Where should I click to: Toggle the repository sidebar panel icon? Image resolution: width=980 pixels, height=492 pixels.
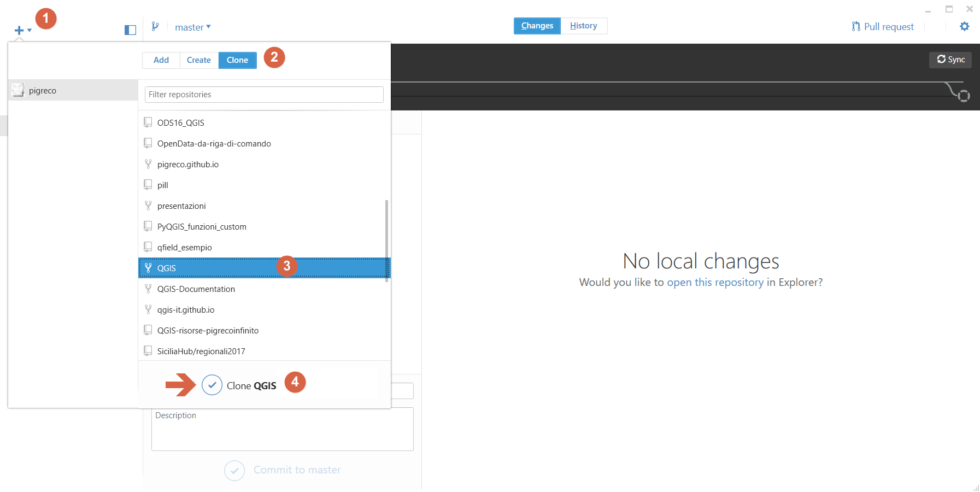click(130, 30)
